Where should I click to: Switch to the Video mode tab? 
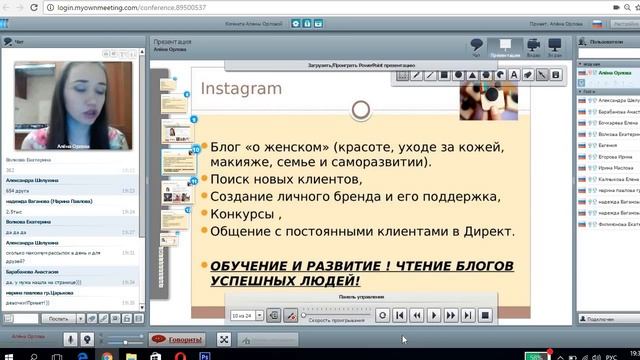pyautogui.click(x=533, y=48)
